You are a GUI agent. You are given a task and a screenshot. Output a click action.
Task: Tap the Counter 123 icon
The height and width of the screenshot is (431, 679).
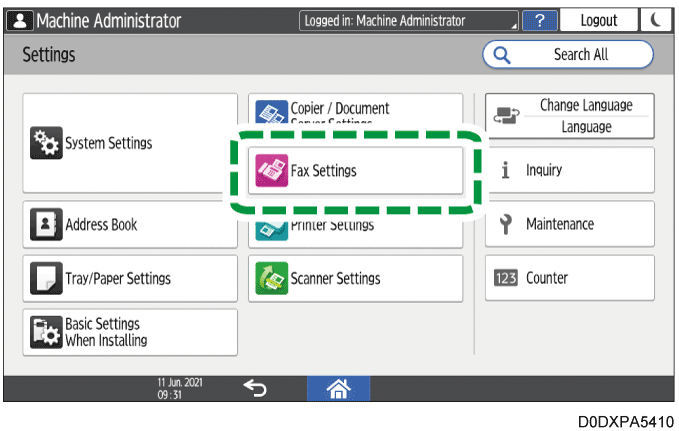(506, 279)
